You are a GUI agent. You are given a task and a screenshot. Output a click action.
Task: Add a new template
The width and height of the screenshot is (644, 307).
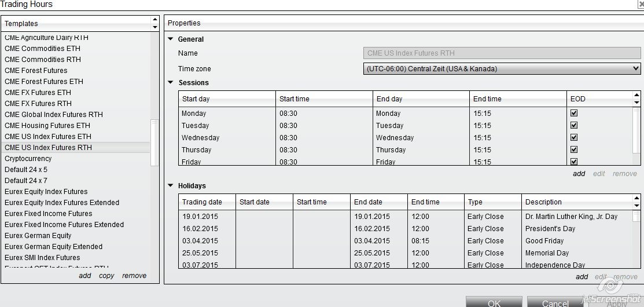point(85,275)
